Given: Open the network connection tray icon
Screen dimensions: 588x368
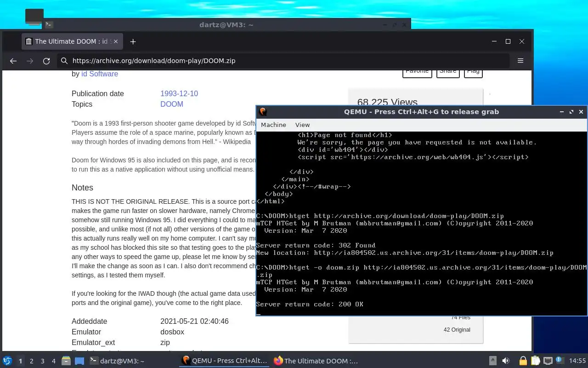Looking at the screenshot, I should pyautogui.click(x=548, y=361).
